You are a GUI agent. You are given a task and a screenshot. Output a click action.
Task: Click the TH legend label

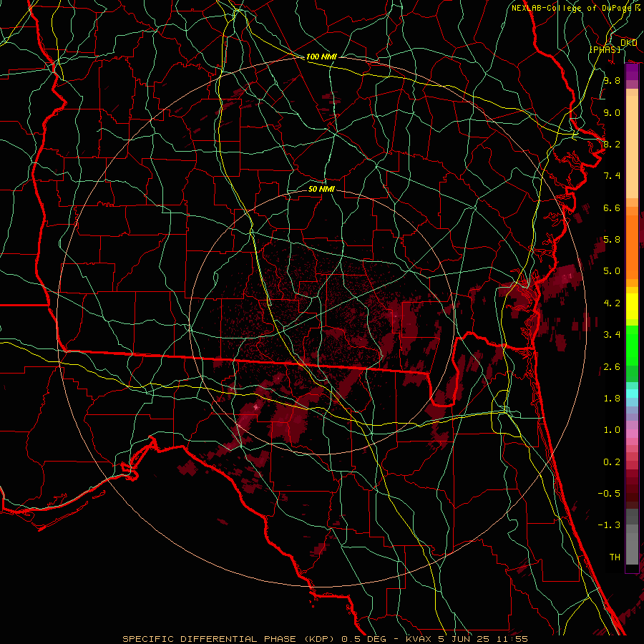(x=615, y=557)
